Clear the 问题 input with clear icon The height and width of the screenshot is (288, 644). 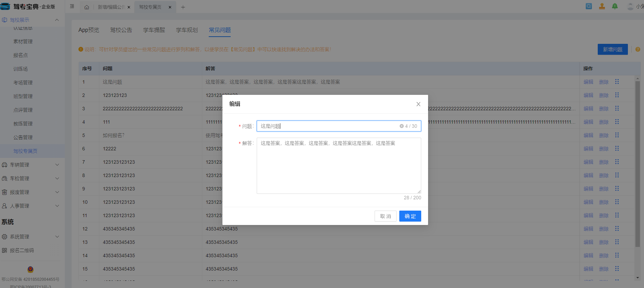pos(401,126)
